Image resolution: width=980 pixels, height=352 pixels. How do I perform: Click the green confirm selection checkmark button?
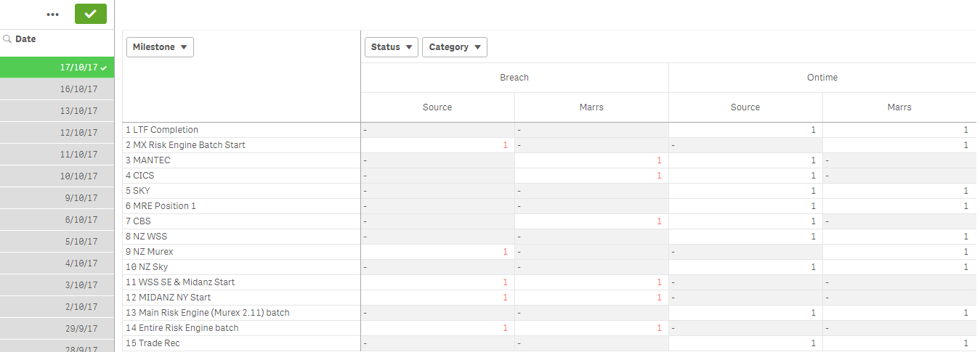tap(90, 14)
